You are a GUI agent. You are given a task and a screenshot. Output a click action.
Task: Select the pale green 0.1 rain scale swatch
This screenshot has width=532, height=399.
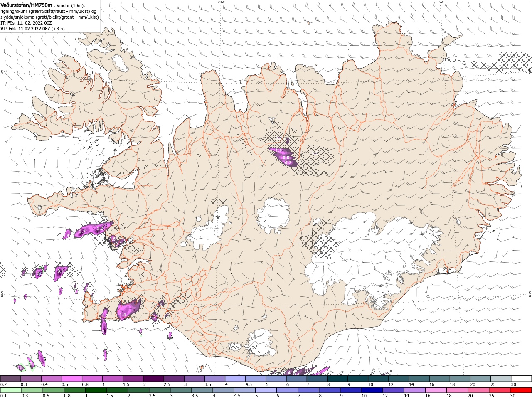[x=10, y=390]
